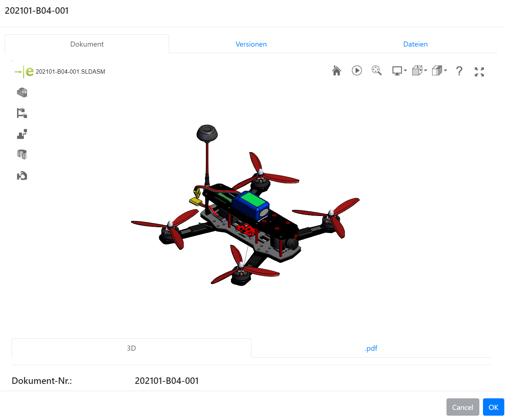Viewport: 505px width, 420px height.
Task: Switch preview to the .pdf tab
Action: [x=371, y=348]
